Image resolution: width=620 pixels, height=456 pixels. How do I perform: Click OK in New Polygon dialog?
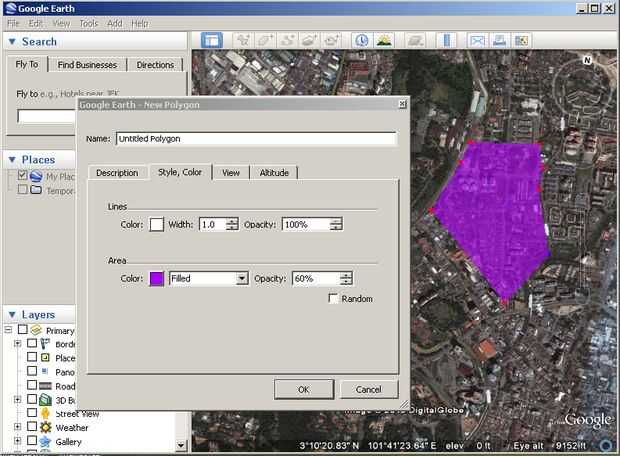(304, 390)
